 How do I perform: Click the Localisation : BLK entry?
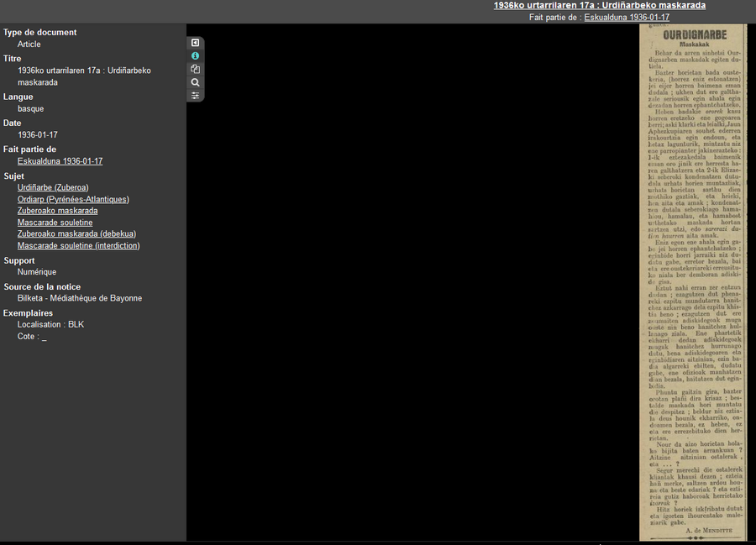point(50,324)
